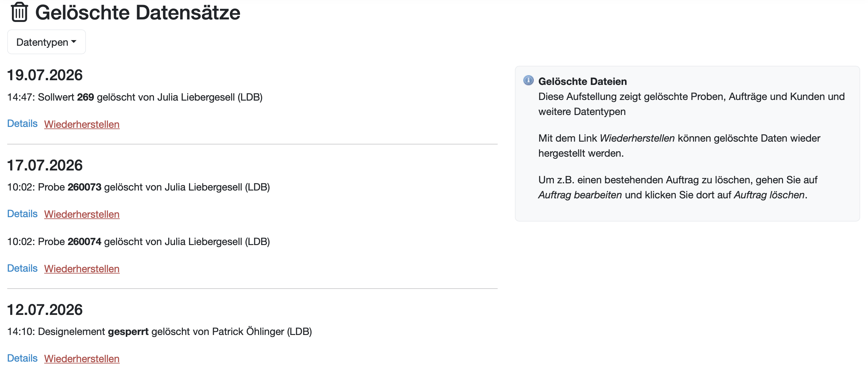Screen dimensions: 868x371
Task: Show Details for deleted Probe 260074
Action: (22, 268)
